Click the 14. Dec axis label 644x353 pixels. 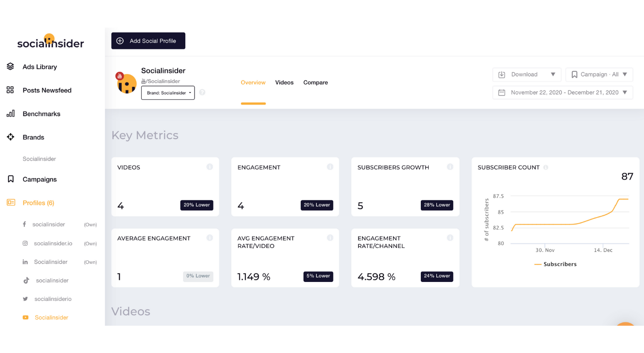point(603,250)
